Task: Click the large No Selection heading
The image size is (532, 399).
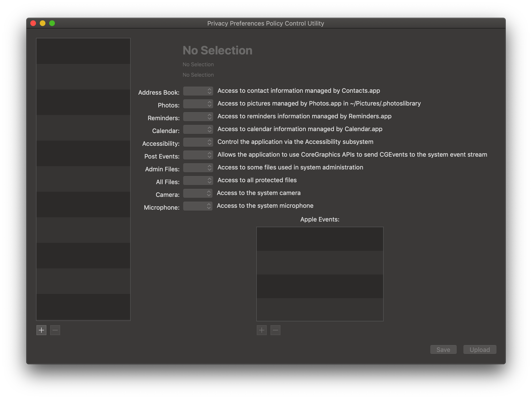Action: (217, 50)
